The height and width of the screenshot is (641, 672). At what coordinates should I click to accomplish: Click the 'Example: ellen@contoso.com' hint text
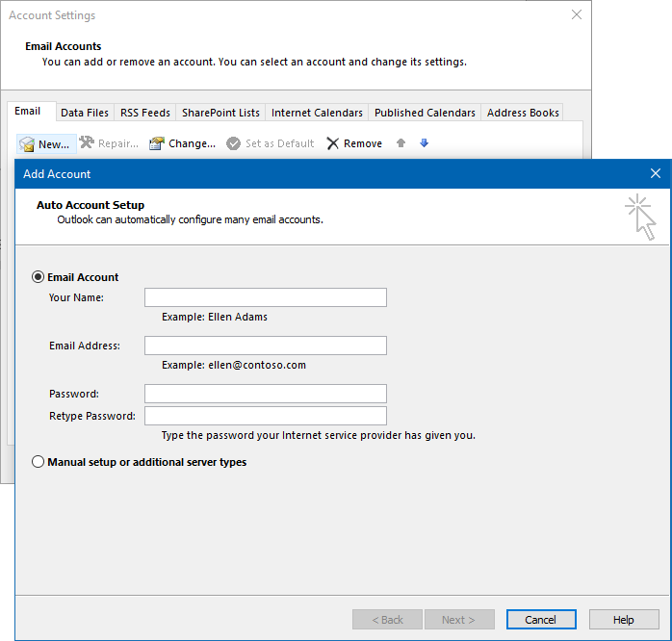234,365
